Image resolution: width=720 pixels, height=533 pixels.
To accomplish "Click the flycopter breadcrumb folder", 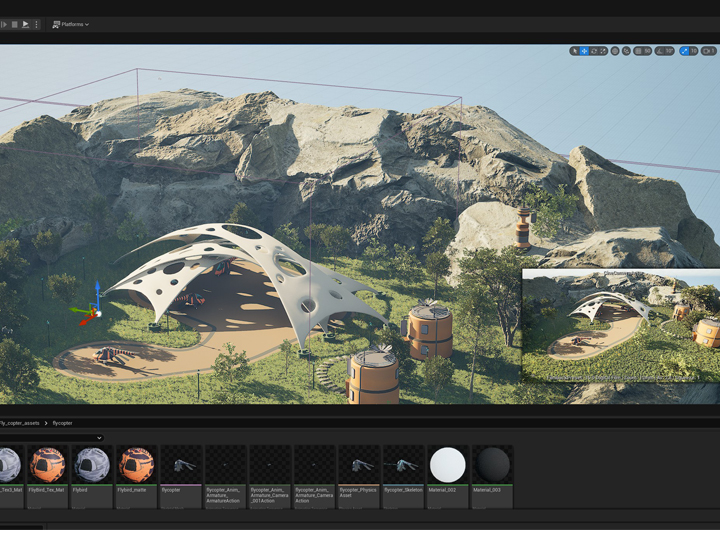I will click(x=62, y=423).
